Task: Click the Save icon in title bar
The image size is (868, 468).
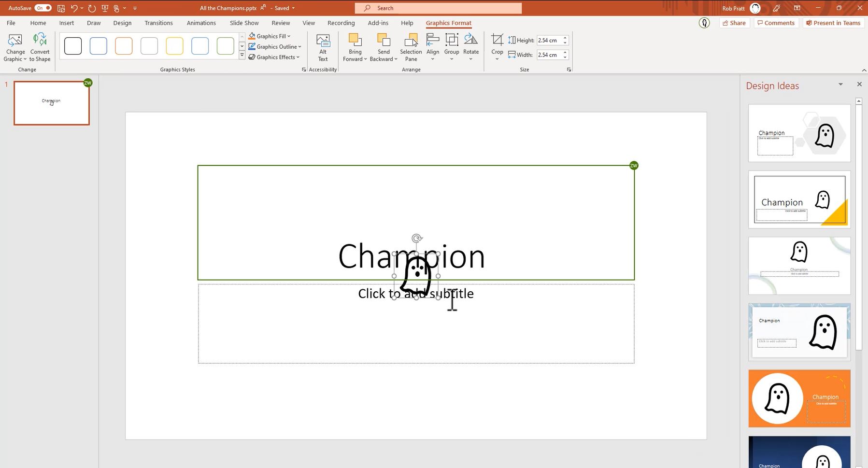Action: [61, 8]
